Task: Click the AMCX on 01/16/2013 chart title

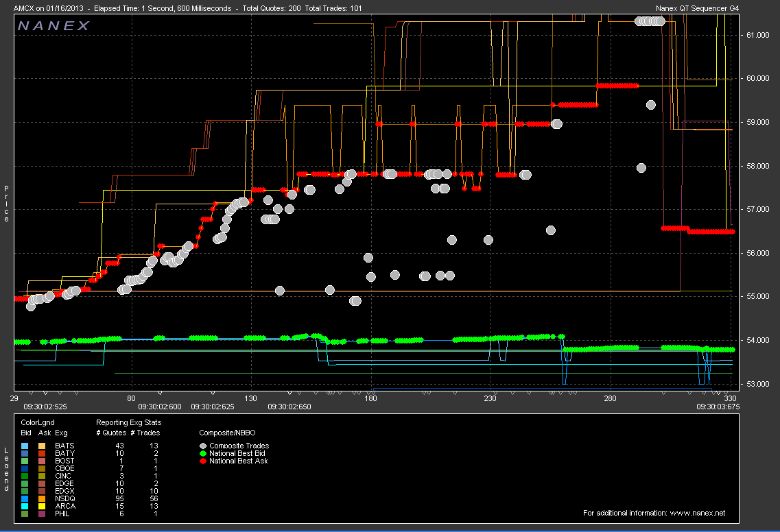Action: point(49,8)
